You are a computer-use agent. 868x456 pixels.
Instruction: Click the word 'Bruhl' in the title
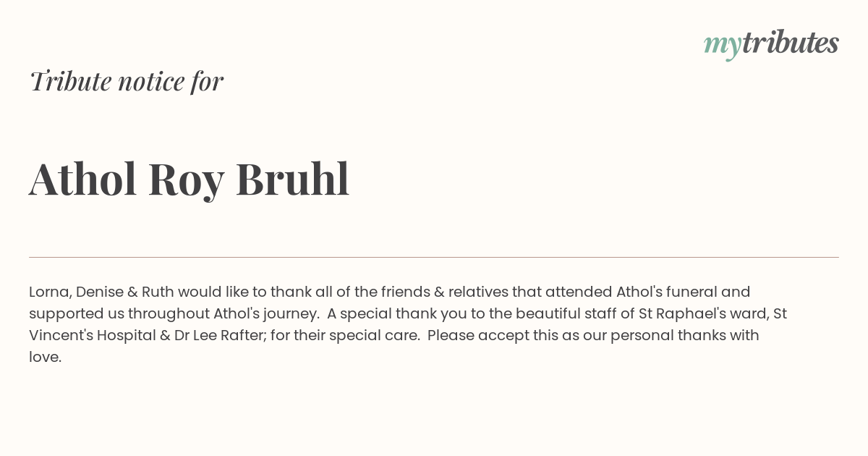(x=293, y=179)
